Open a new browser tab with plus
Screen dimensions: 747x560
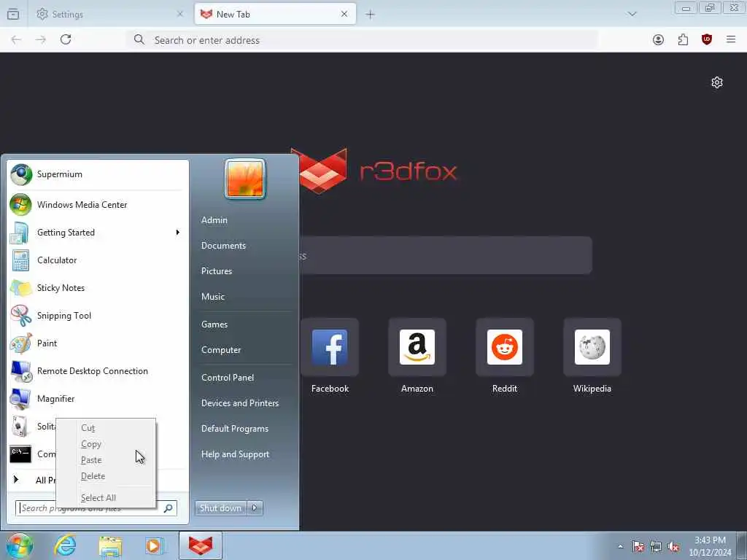pos(370,15)
